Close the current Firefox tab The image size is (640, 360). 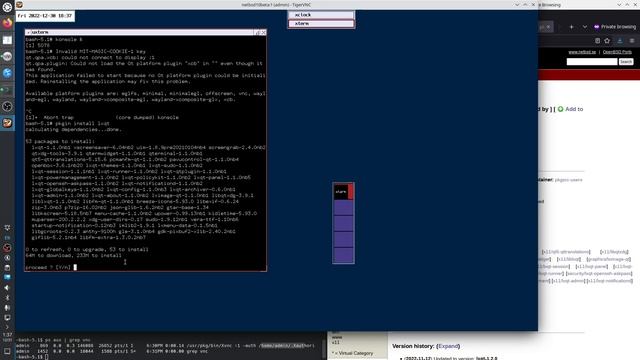pyautogui.click(x=548, y=27)
